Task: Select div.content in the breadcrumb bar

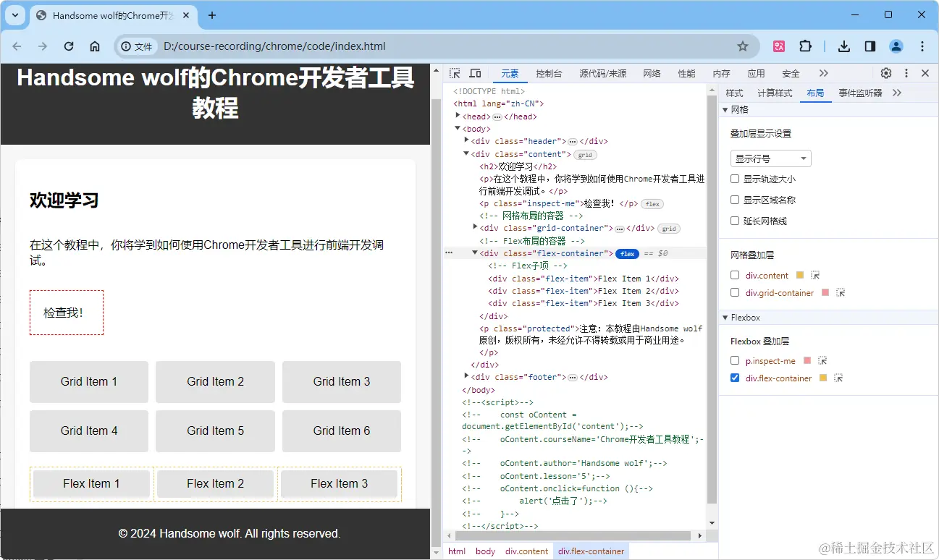Action: tap(527, 551)
